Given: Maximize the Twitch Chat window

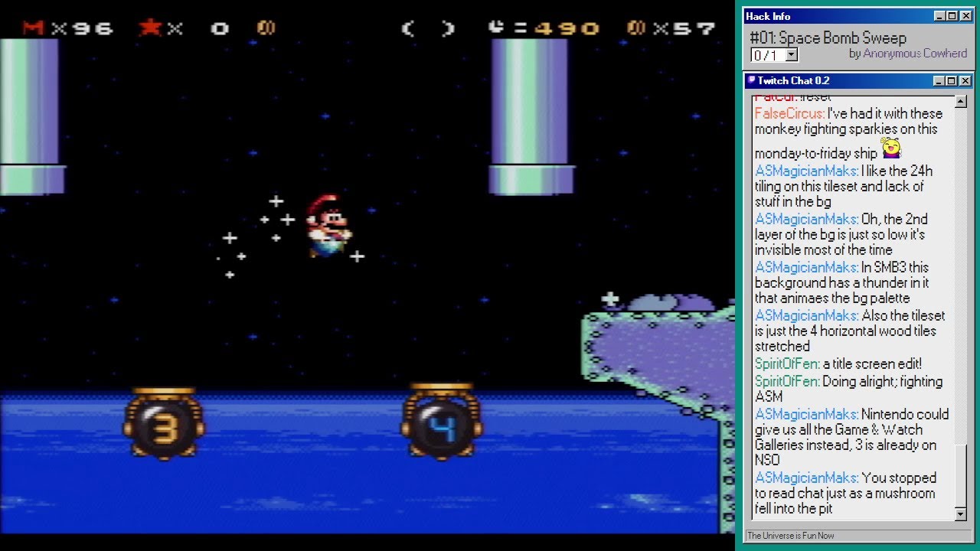Looking at the screenshot, I should click(x=952, y=80).
